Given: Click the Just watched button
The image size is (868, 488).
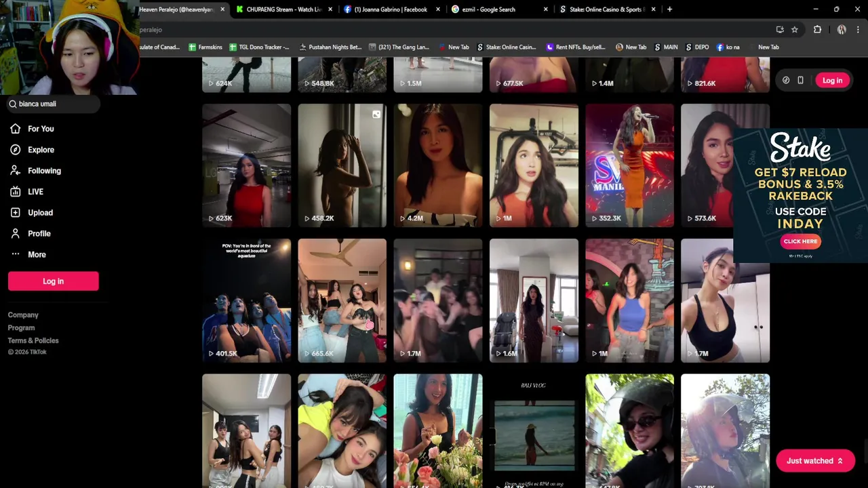Looking at the screenshot, I should point(815,461).
